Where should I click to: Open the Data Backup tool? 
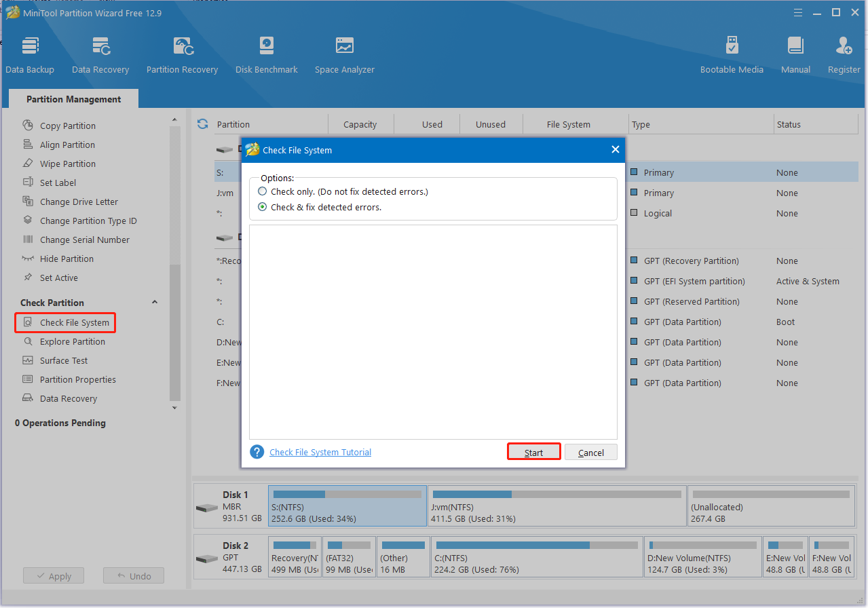30,55
